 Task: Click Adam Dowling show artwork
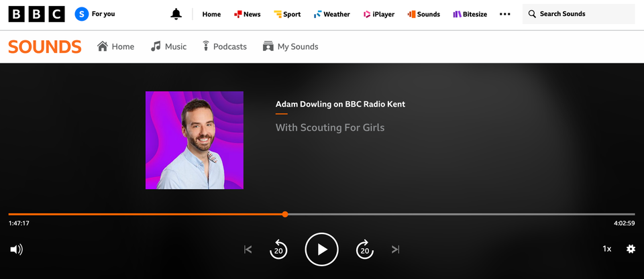[x=195, y=140]
